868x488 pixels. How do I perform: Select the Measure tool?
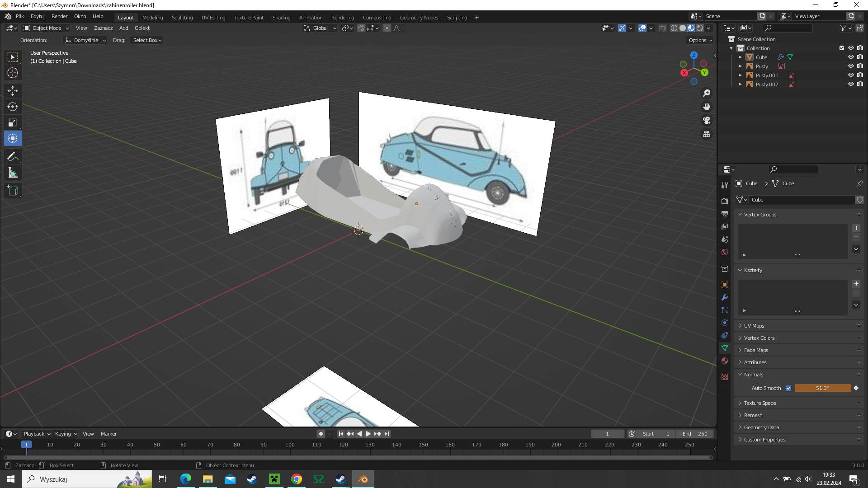tap(13, 173)
